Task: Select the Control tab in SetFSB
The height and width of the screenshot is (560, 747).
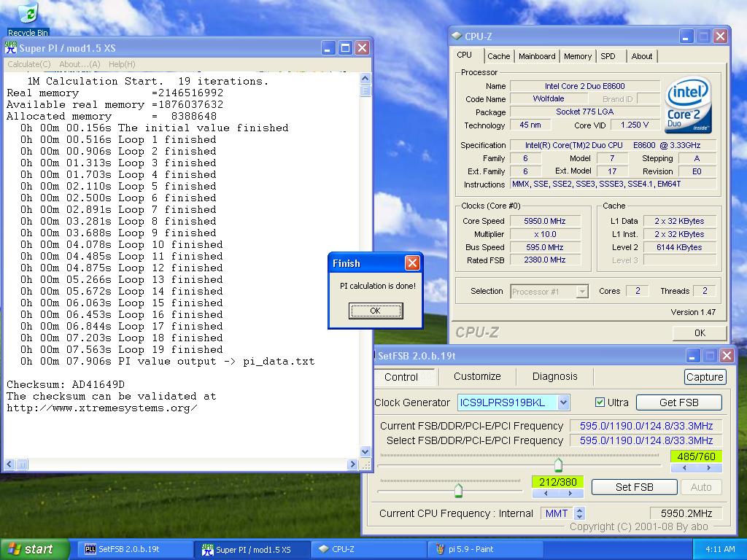Action: coord(401,377)
